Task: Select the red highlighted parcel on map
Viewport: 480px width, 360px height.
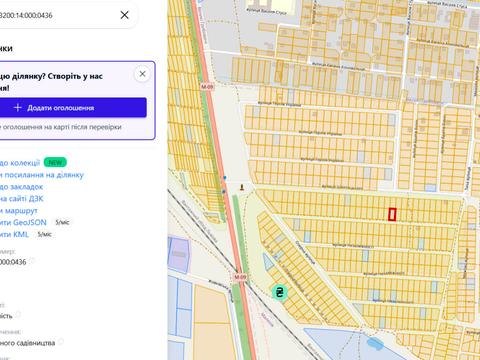Action: click(x=392, y=214)
